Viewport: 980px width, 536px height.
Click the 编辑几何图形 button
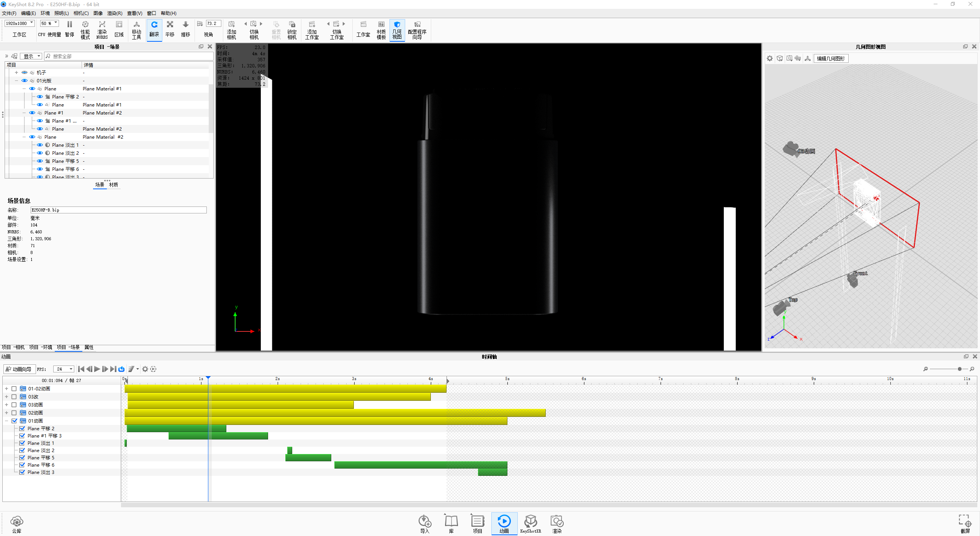pyautogui.click(x=831, y=59)
